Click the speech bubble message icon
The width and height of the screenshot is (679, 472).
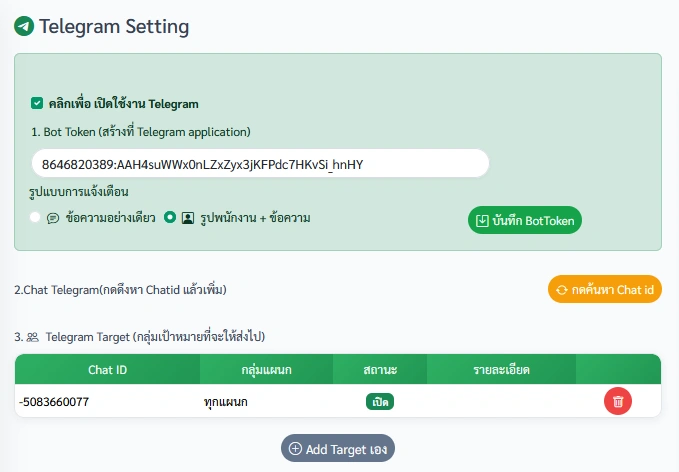[x=53, y=218]
